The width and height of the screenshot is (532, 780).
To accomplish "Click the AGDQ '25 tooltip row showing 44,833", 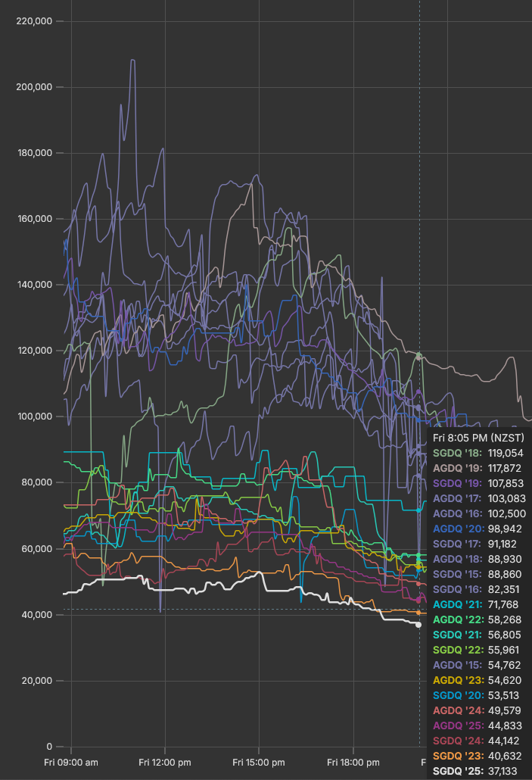I will 478,726.
